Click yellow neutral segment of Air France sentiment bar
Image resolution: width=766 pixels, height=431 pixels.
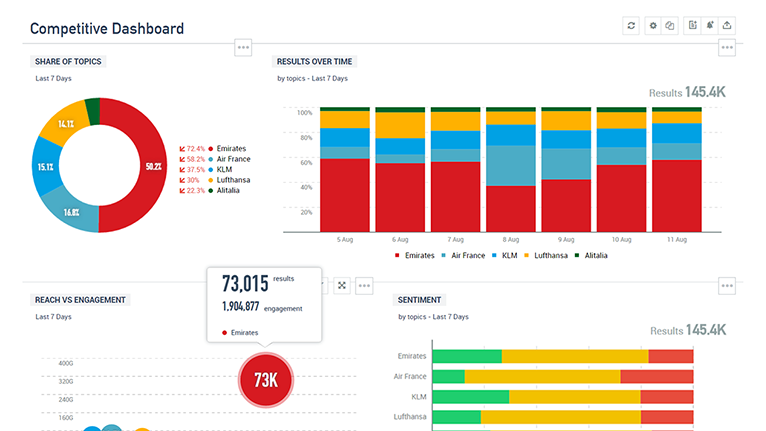pyautogui.click(x=542, y=376)
